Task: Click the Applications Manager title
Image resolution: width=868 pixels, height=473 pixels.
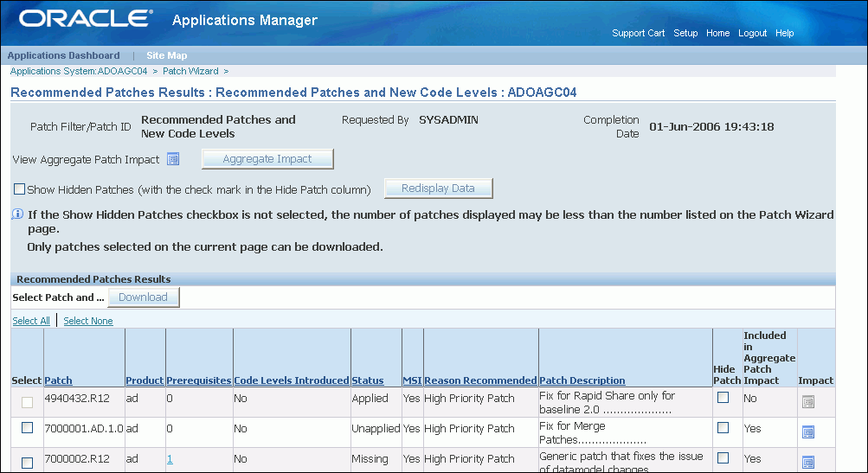Action: point(245,21)
